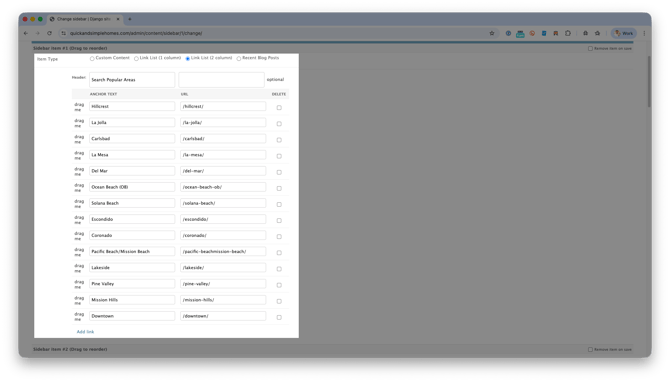Click the drag me handle for Solana Beach
This screenshot has height=382, width=670.
tap(79, 204)
